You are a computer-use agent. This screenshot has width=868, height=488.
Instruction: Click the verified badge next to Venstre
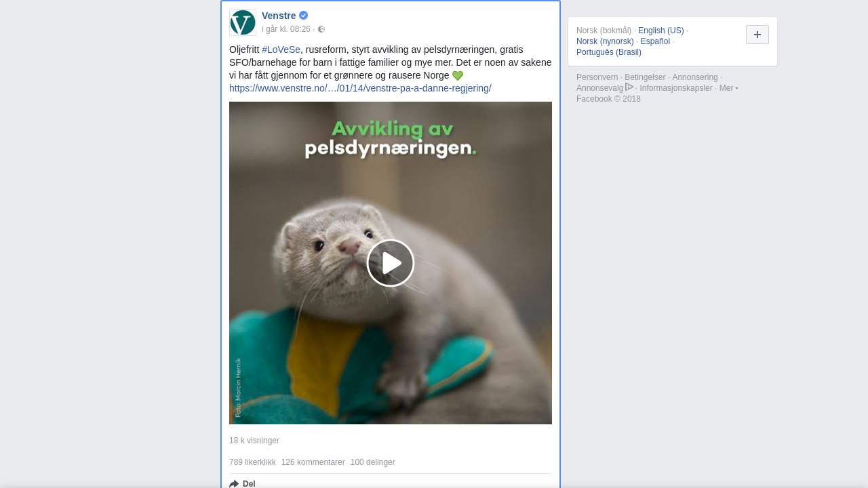coord(304,16)
